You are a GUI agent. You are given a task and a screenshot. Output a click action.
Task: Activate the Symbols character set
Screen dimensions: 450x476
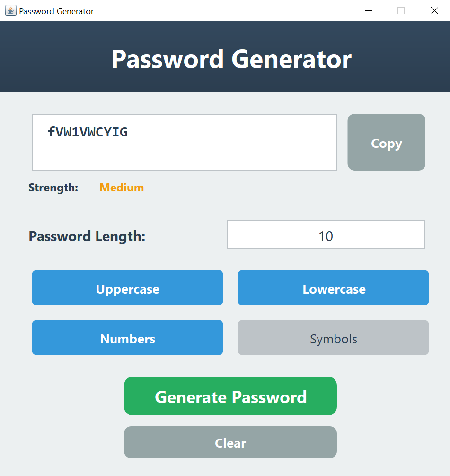[x=333, y=338]
